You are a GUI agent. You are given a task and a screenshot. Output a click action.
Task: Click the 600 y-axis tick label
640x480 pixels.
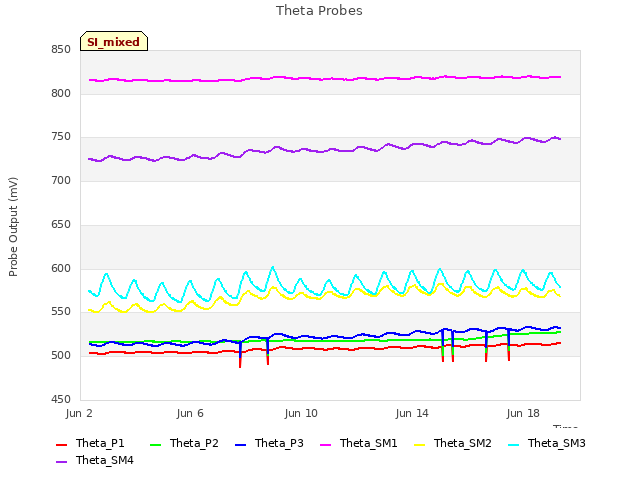61,269
